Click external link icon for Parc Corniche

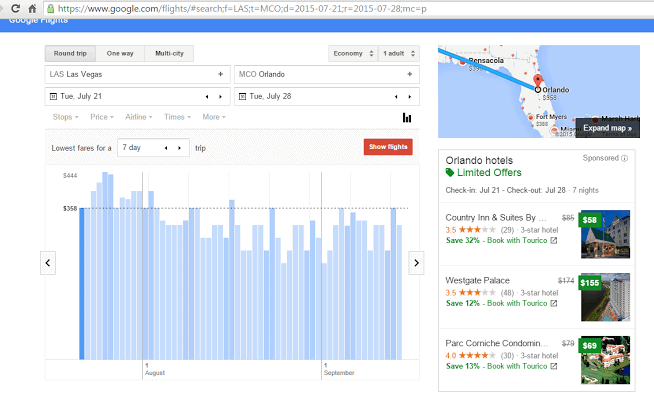coord(554,366)
